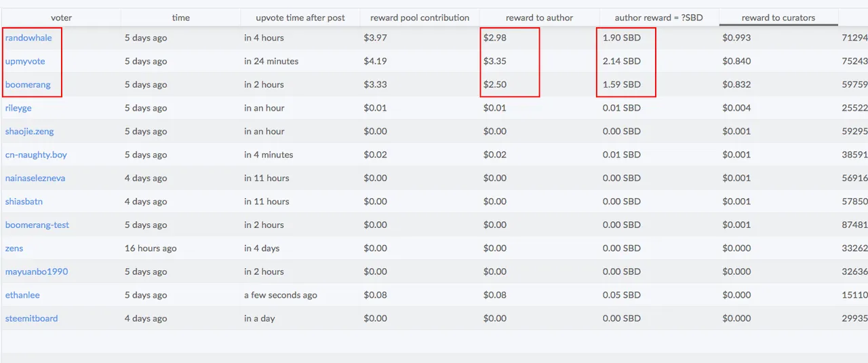Select the 1.59 SBD author reward cell

[622, 85]
